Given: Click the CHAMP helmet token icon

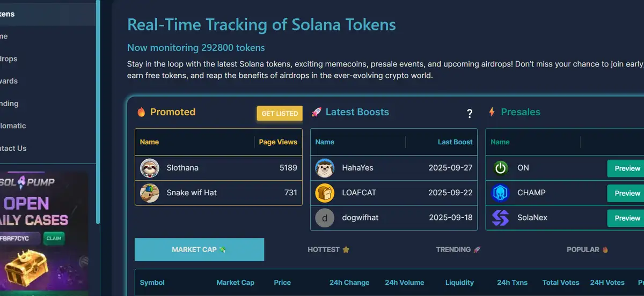Looking at the screenshot, I should tap(500, 193).
